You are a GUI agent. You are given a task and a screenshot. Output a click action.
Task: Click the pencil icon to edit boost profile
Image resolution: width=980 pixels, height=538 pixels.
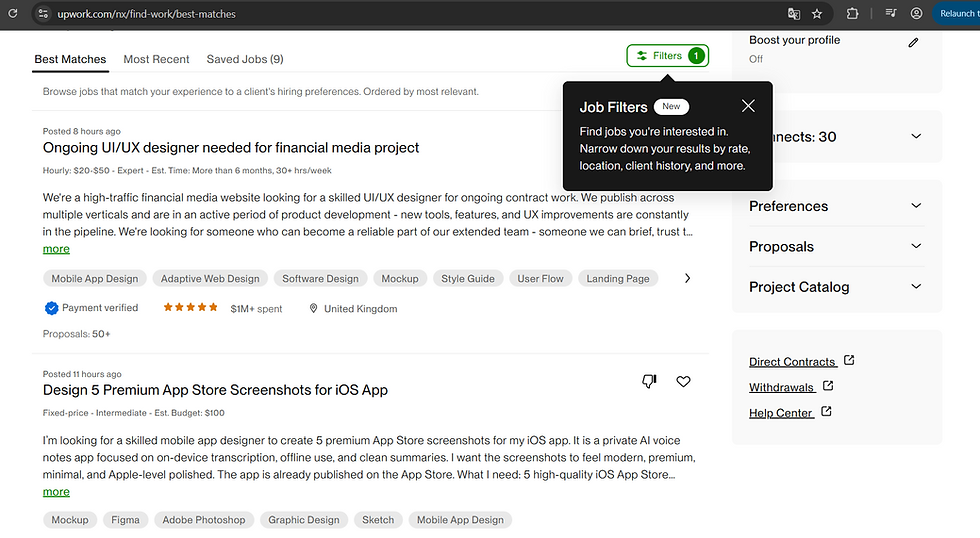tap(913, 43)
